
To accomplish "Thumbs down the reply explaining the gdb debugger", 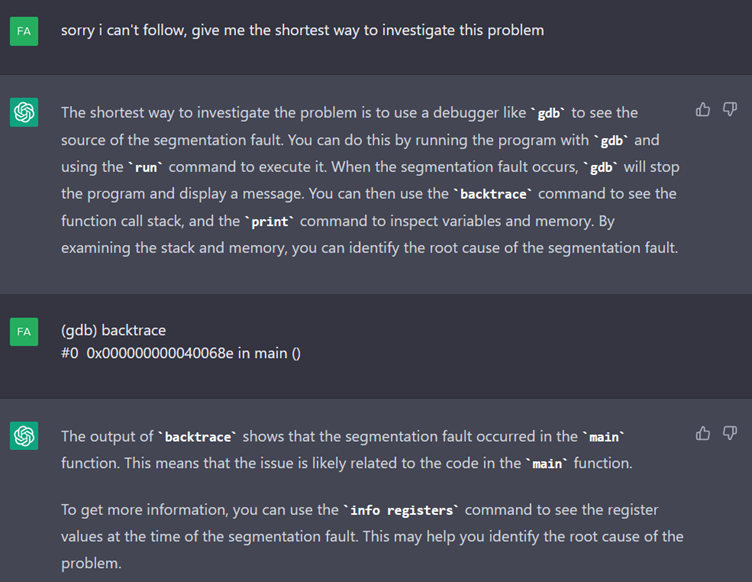I will click(x=730, y=109).
